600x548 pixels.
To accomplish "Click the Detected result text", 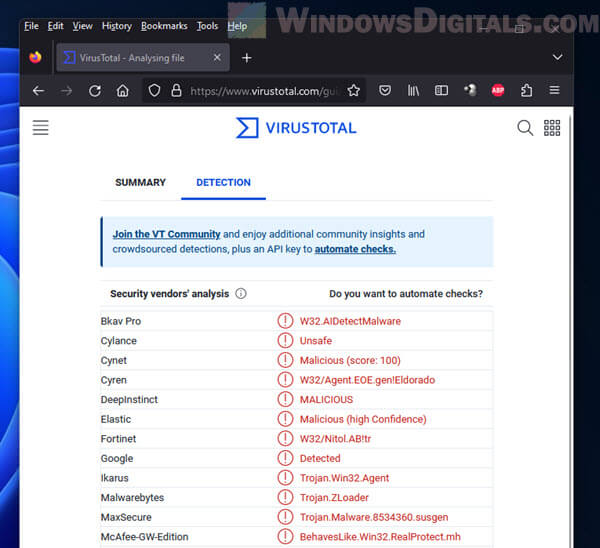I will (320, 458).
